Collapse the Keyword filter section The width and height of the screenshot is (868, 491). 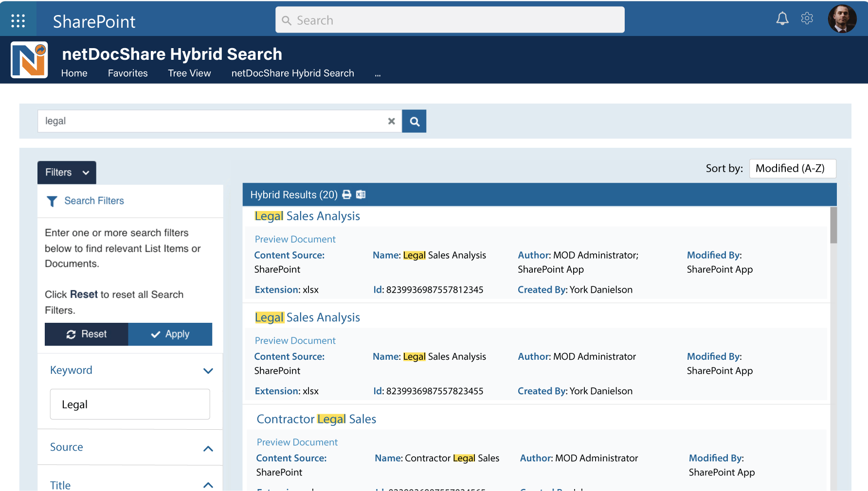(x=208, y=371)
